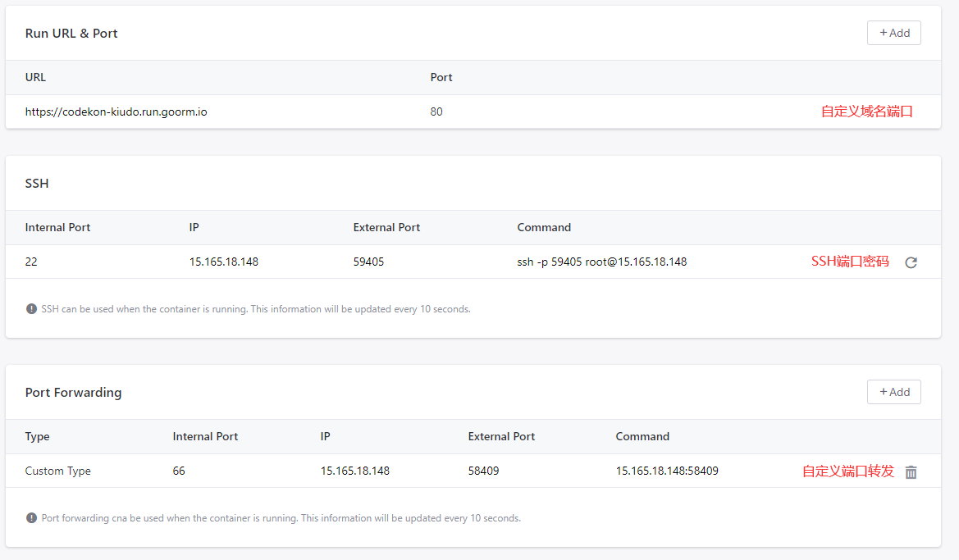
Task: Click the internal port 66 value
Action: (179, 471)
